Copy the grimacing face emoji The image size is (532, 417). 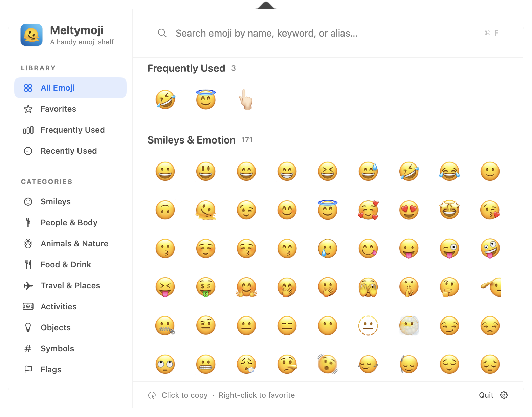click(x=206, y=364)
